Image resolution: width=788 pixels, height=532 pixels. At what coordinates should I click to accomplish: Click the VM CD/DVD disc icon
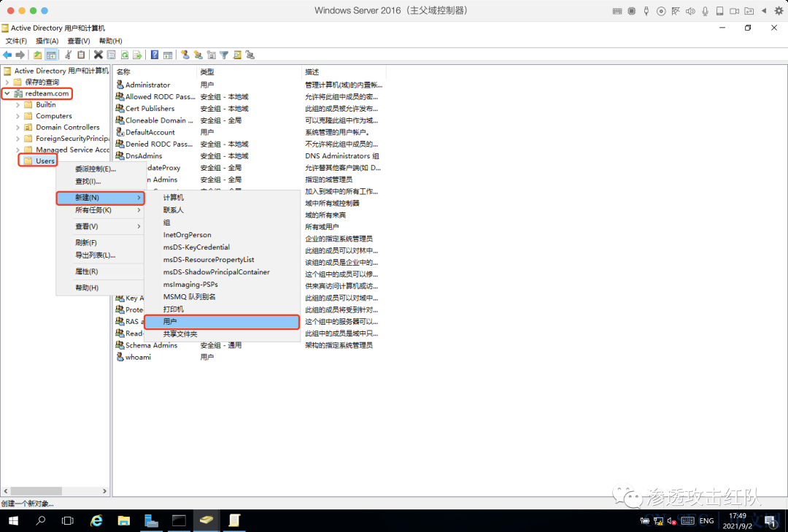(x=661, y=10)
